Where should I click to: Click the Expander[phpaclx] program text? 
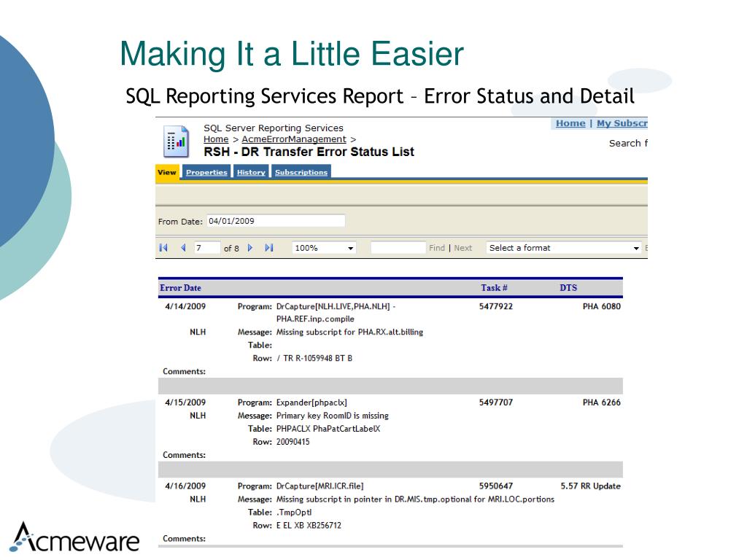tap(311, 402)
